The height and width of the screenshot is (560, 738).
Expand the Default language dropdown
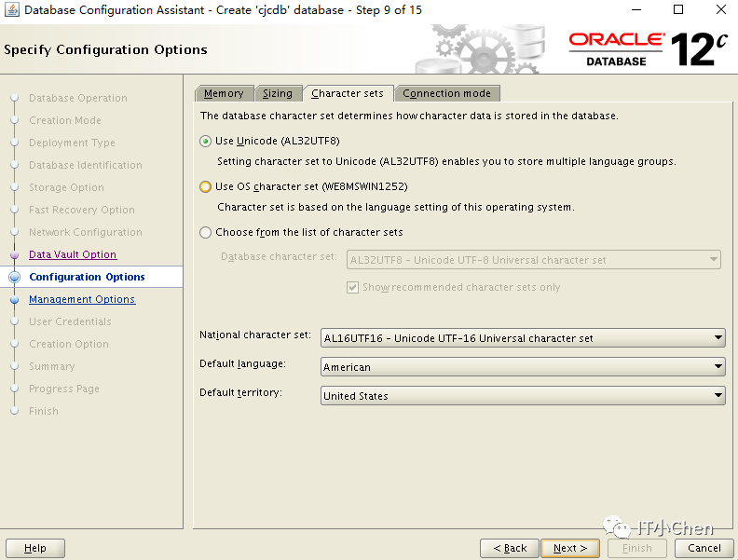[x=523, y=366]
